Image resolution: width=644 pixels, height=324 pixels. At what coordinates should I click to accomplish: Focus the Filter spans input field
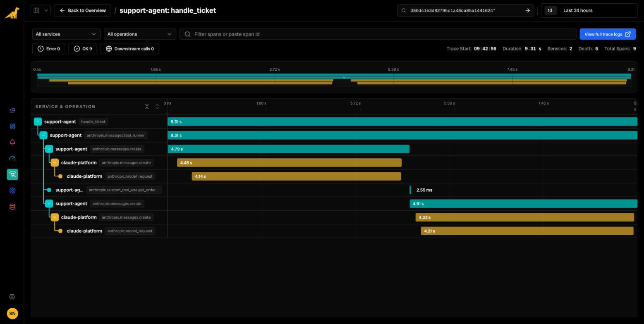click(x=378, y=34)
